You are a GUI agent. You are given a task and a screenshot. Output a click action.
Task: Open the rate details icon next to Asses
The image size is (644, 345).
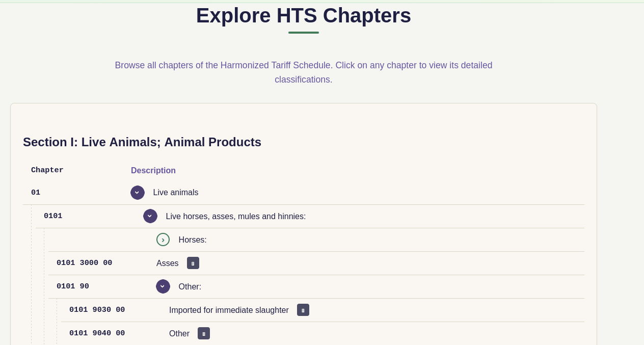pos(193,263)
